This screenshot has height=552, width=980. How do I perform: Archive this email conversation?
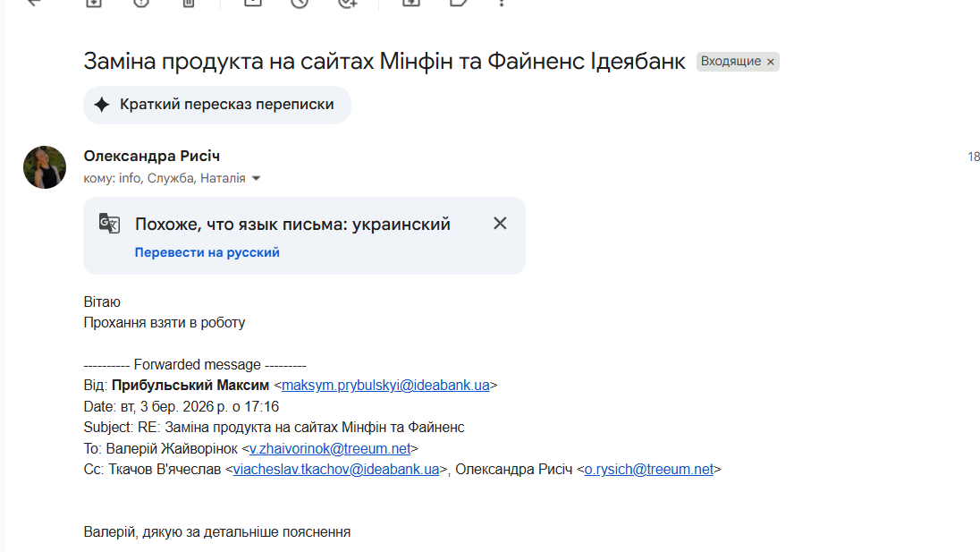[x=93, y=3]
